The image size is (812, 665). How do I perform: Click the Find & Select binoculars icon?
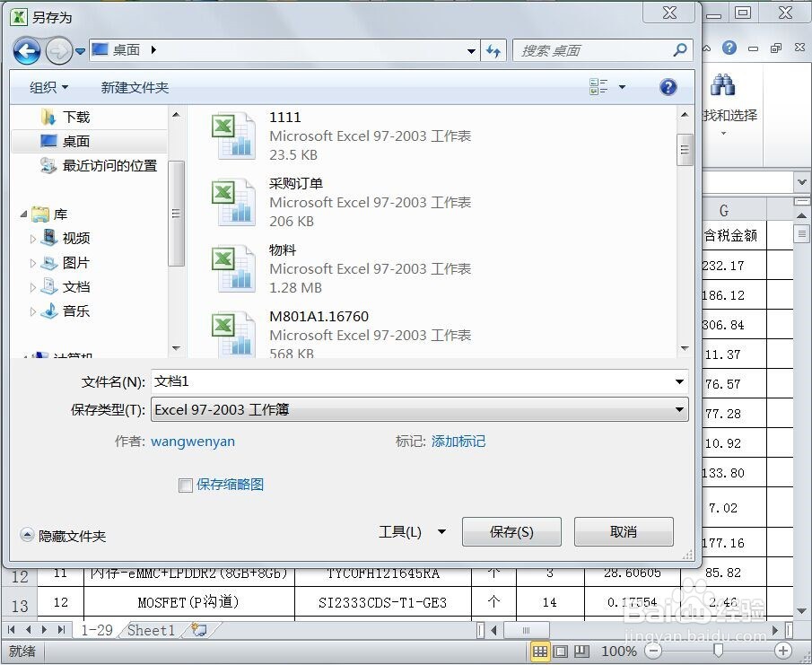tap(723, 85)
